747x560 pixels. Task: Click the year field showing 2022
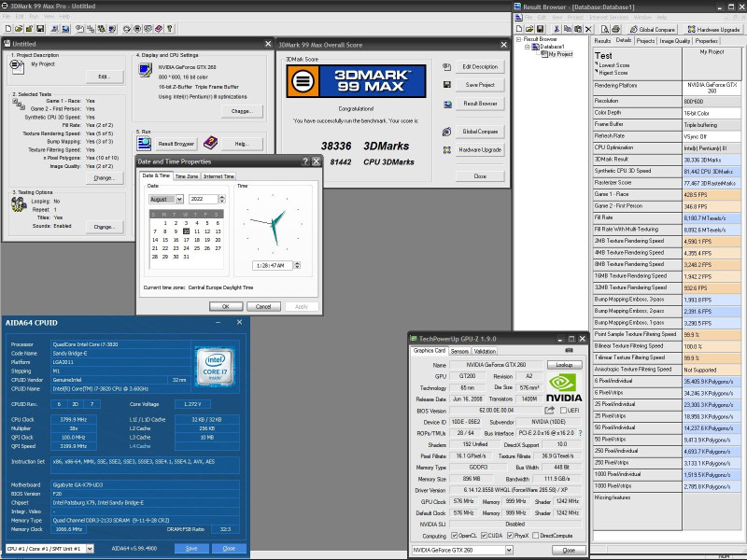coord(204,199)
